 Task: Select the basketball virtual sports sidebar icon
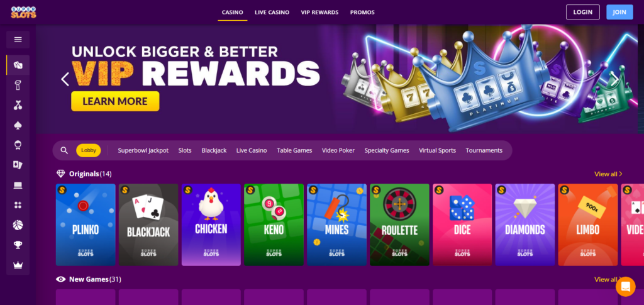click(18, 225)
